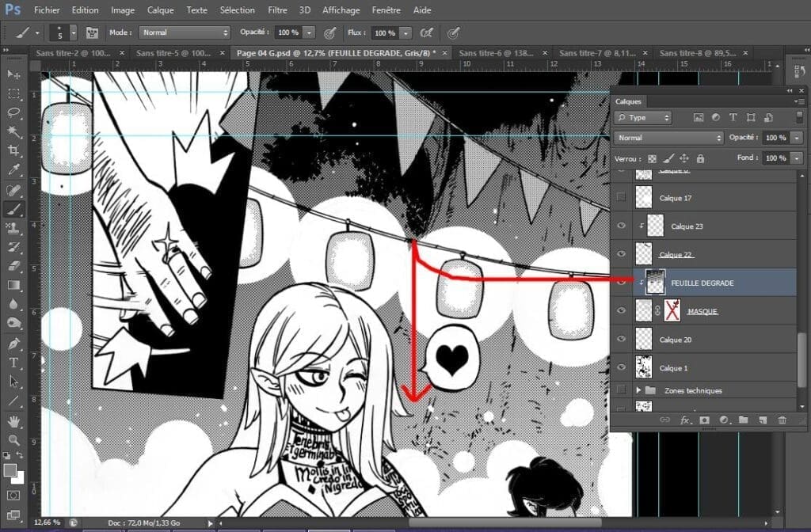This screenshot has width=811, height=532.
Task: Select the Sponge tool
Action: [13, 323]
